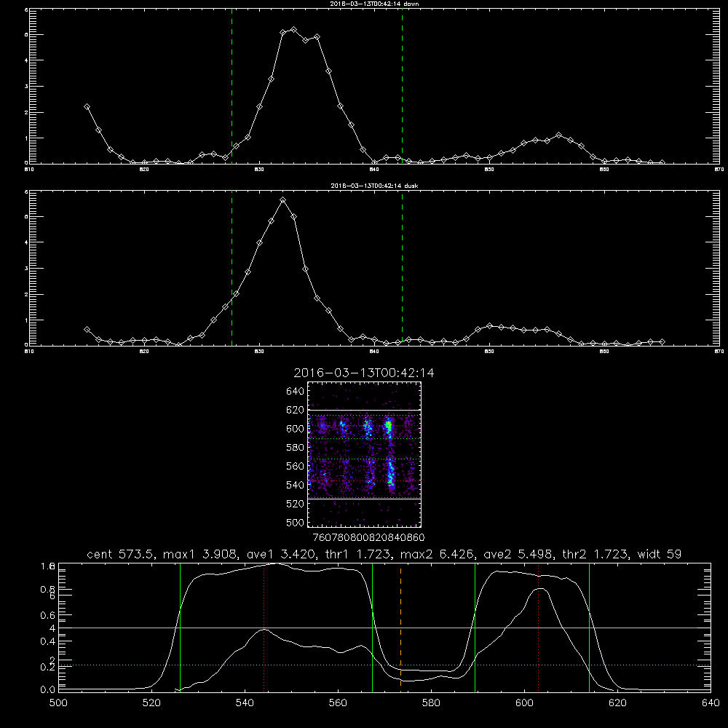The image size is (728, 728).
Task: Click the first diamond marker of dusk curve
Action: [87, 329]
